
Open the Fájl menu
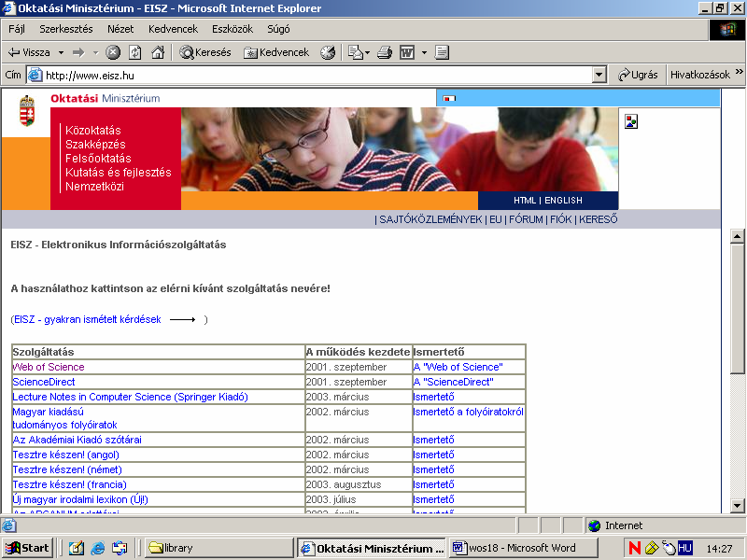[17, 29]
